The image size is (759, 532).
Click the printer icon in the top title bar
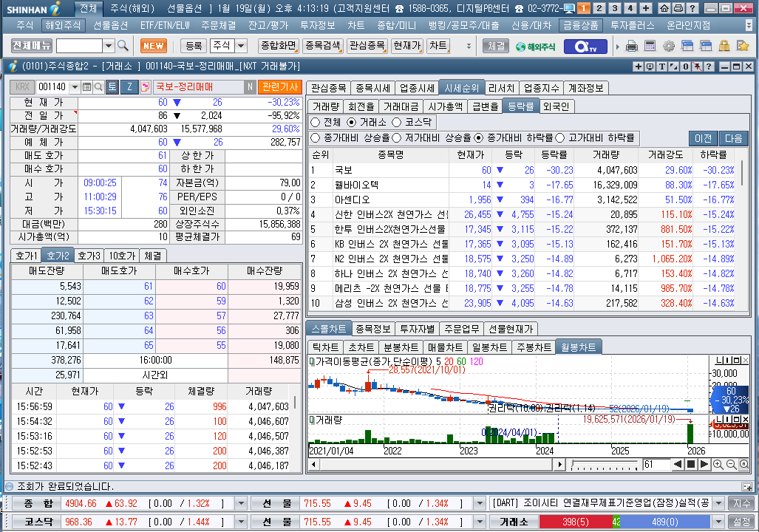pos(678,8)
